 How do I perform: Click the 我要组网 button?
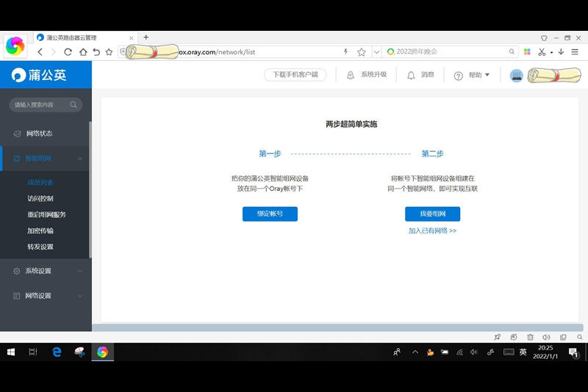pyautogui.click(x=432, y=214)
